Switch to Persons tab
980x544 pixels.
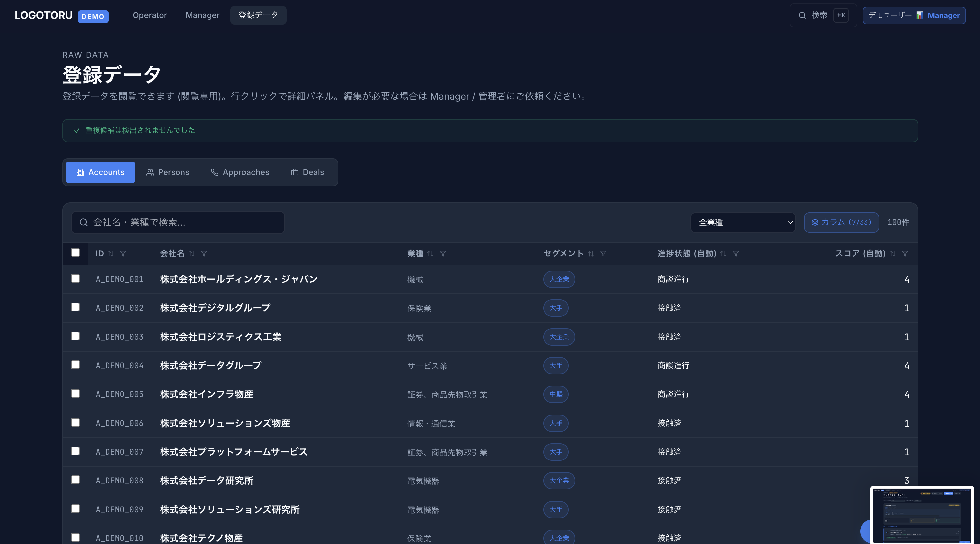coord(168,172)
